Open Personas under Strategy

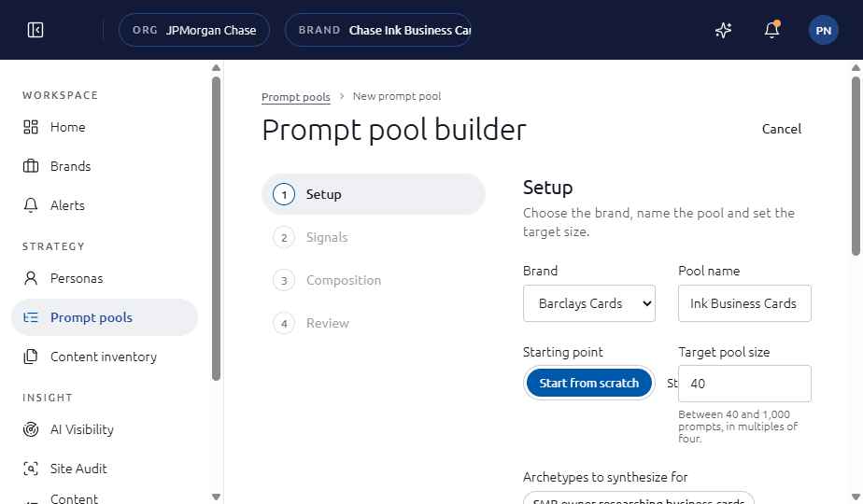(x=105, y=278)
